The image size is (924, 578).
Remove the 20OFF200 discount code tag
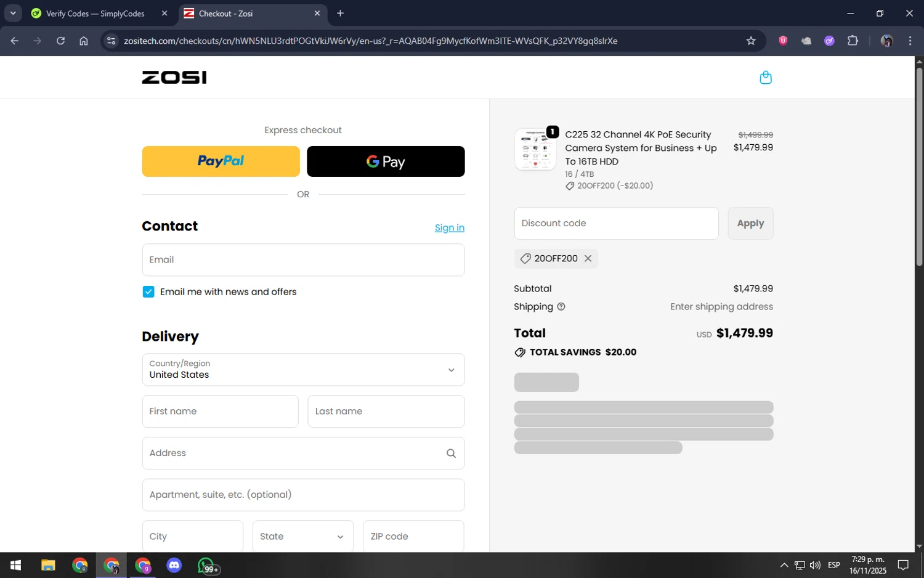click(x=588, y=259)
